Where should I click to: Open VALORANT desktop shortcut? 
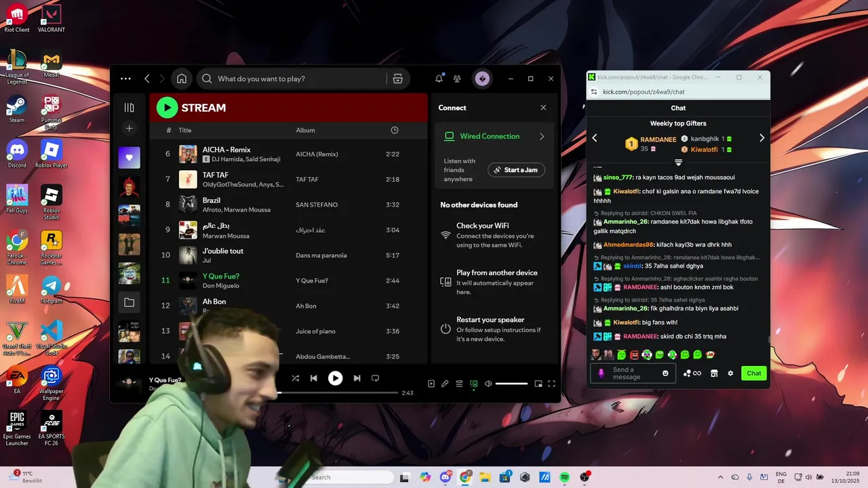pos(52,18)
